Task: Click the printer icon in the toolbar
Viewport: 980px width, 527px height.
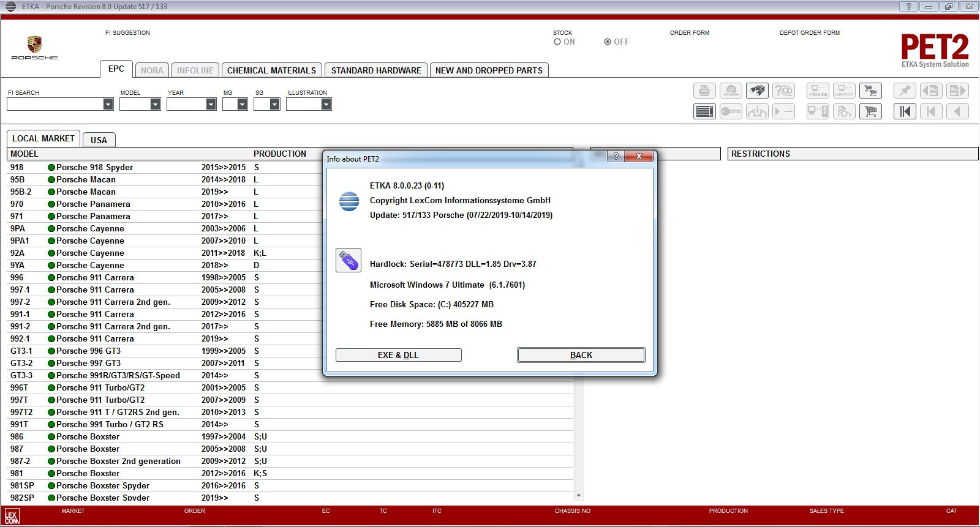Action: (704, 91)
